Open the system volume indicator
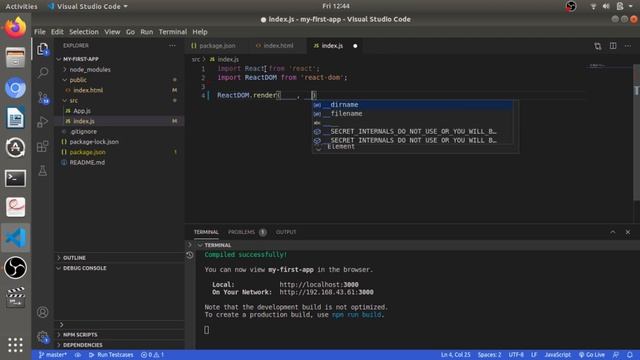Viewport: 640px width, 360px height. (606, 6)
